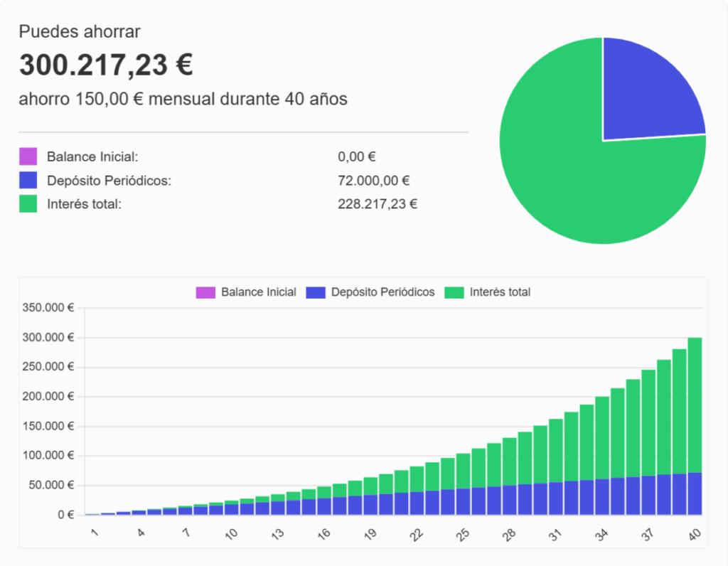Select the blue slice of the pie chart

647,92
